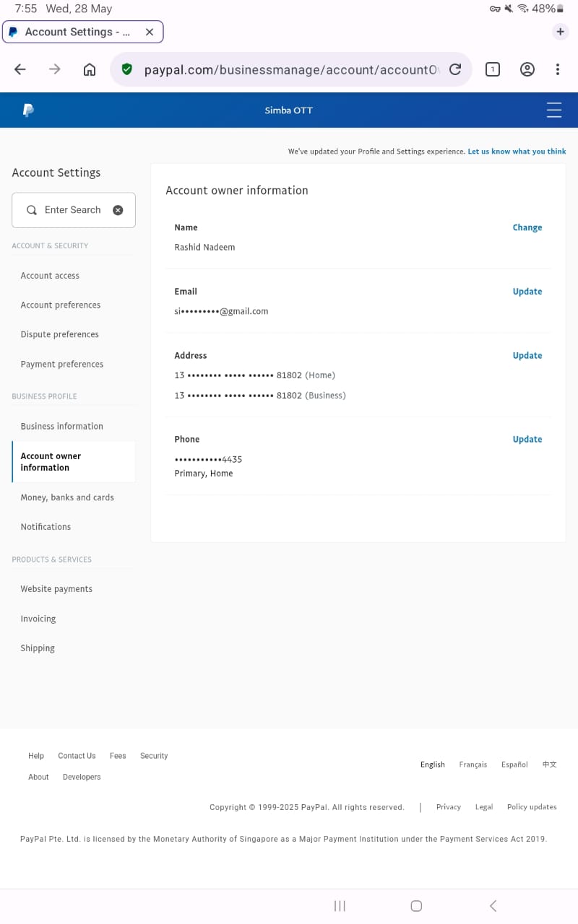Click Update next to Email
578x924 pixels.
tap(527, 292)
